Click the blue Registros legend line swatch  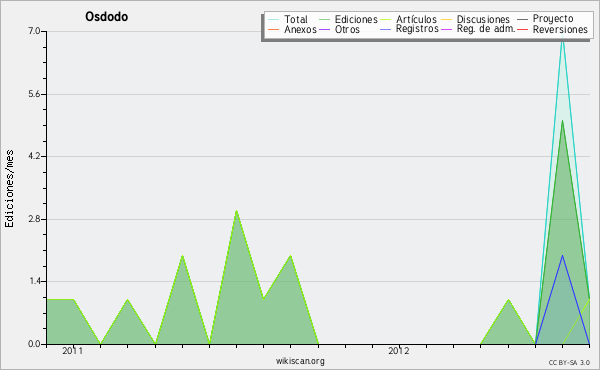(x=385, y=29)
